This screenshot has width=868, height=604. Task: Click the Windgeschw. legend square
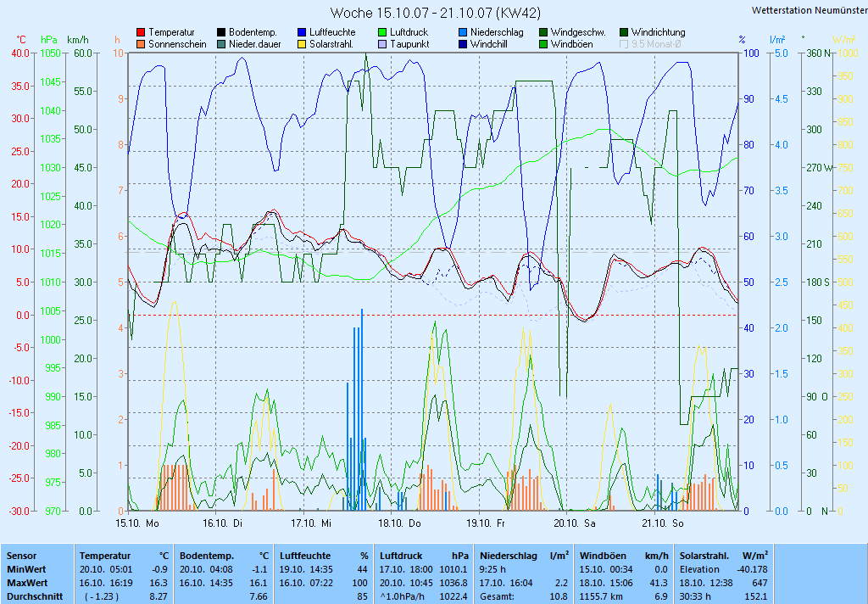(543, 32)
